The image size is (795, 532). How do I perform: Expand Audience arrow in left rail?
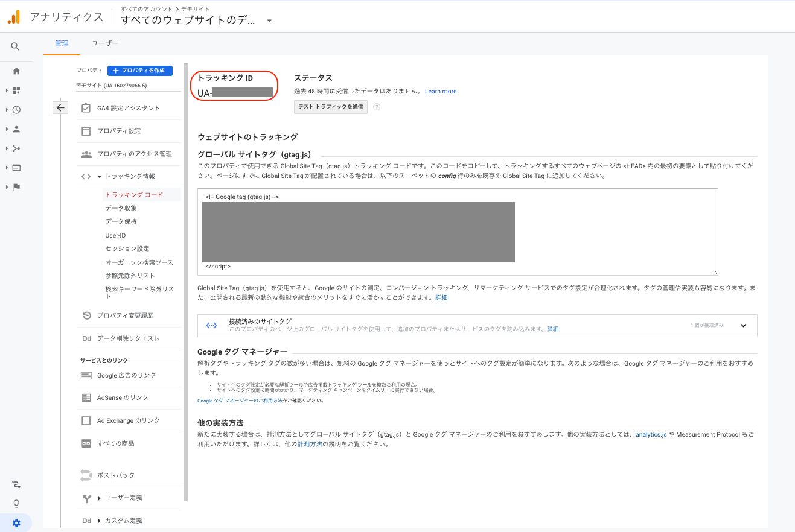[7, 129]
